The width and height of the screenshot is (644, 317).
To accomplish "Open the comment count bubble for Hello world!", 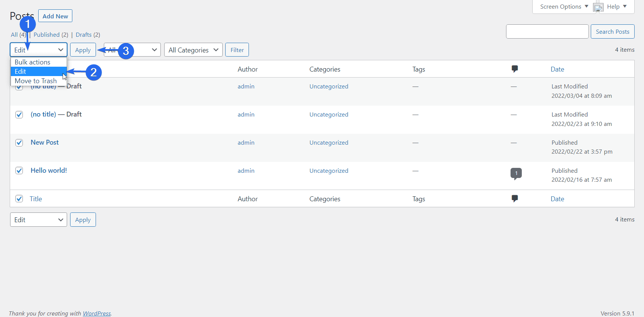I will (516, 173).
